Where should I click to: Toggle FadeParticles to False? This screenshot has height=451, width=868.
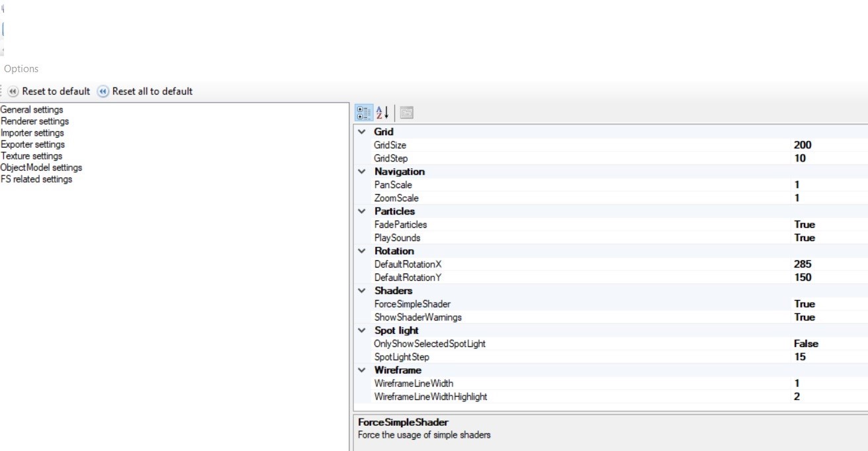coord(804,225)
